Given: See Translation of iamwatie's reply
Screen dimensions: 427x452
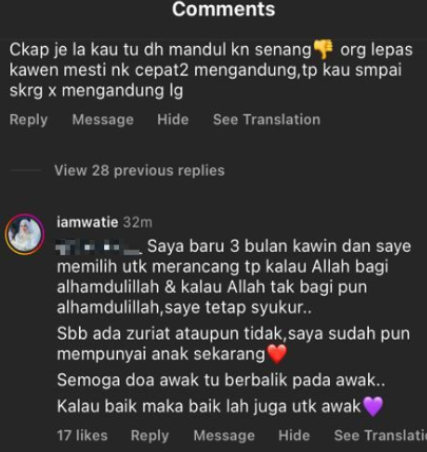Looking at the screenshot, I should (380, 435).
